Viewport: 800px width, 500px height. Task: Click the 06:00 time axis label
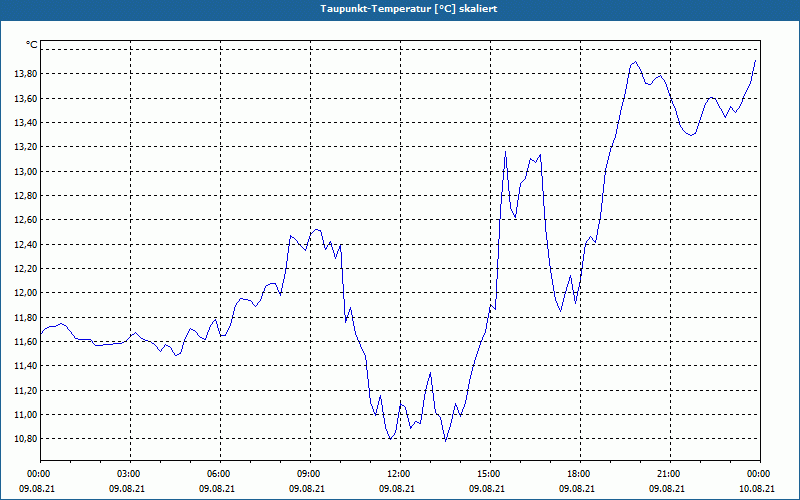[x=220, y=474]
